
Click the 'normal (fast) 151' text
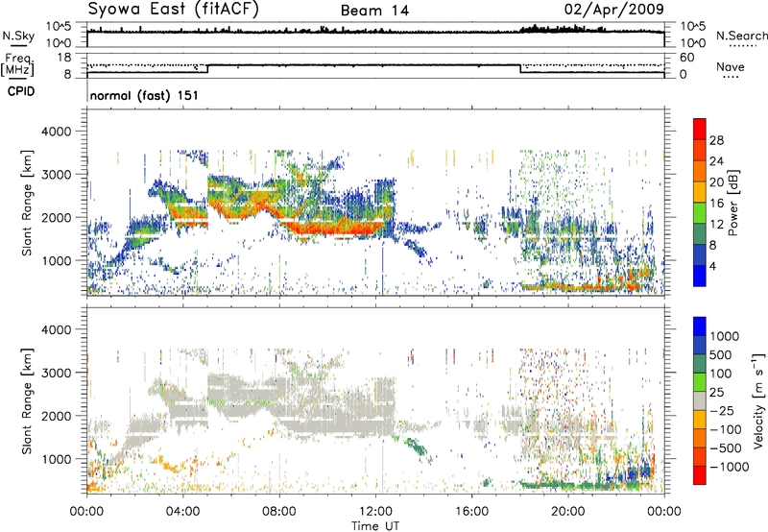click(145, 95)
